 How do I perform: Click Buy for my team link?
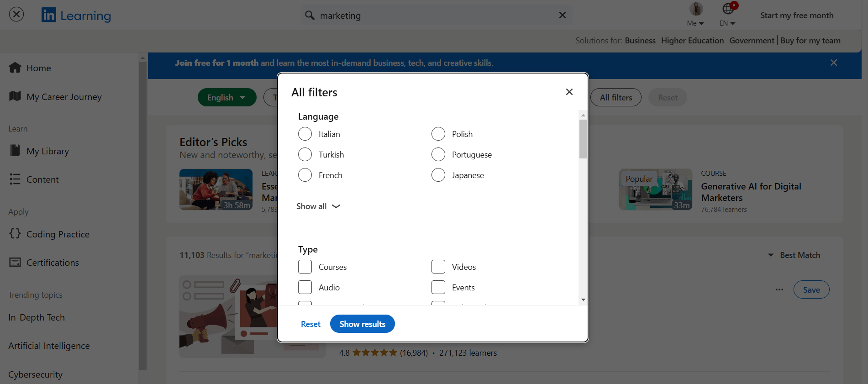[x=810, y=40]
